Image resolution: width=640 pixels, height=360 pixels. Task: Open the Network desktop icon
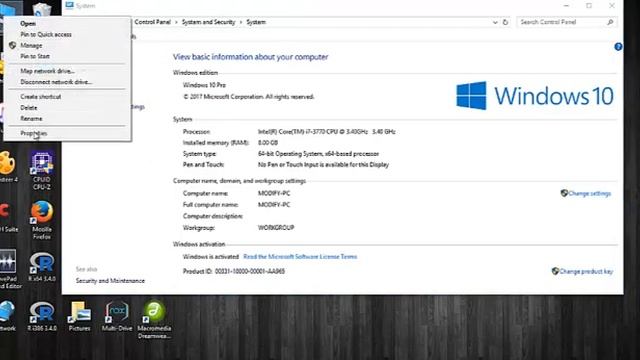7,316
